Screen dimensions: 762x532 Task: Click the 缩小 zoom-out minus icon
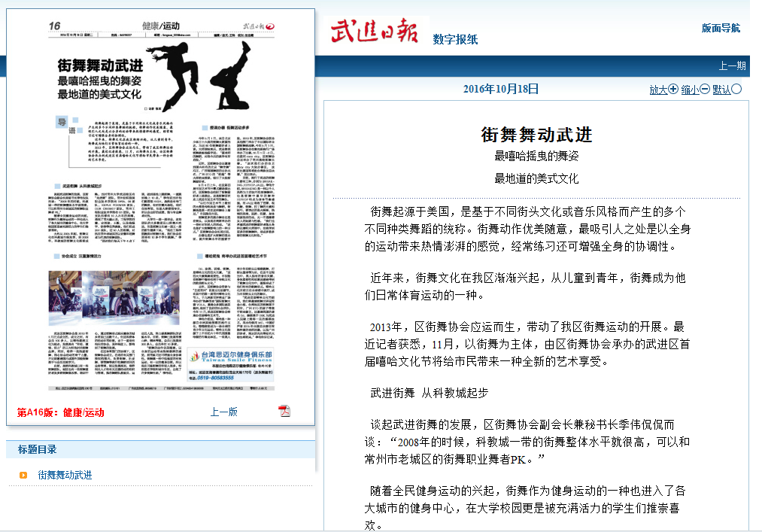(705, 89)
